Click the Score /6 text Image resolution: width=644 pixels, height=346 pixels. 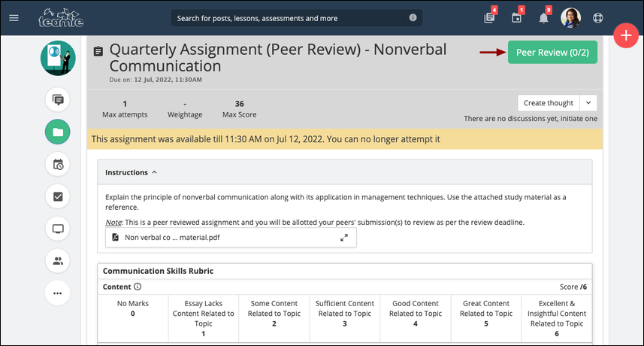pos(573,287)
